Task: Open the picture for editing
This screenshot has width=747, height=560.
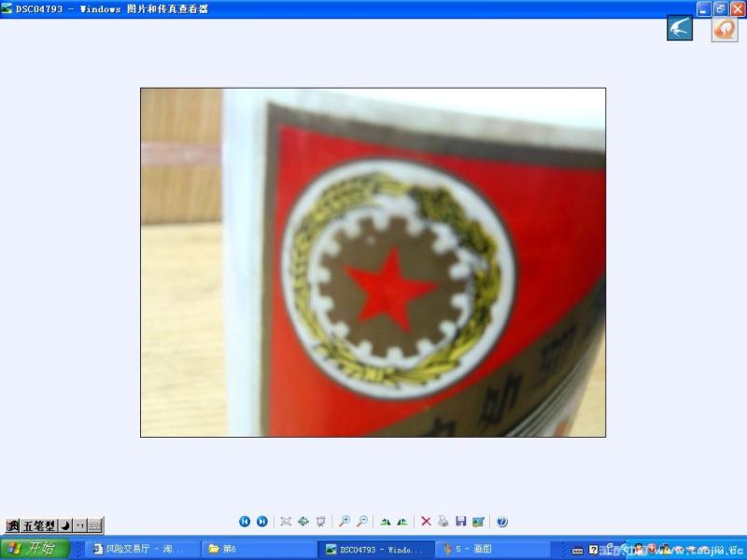Action: (x=478, y=522)
